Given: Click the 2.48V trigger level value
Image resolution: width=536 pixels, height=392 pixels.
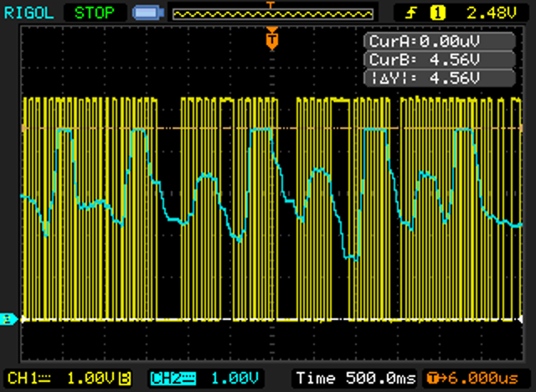Looking at the screenshot, I should coord(492,13).
